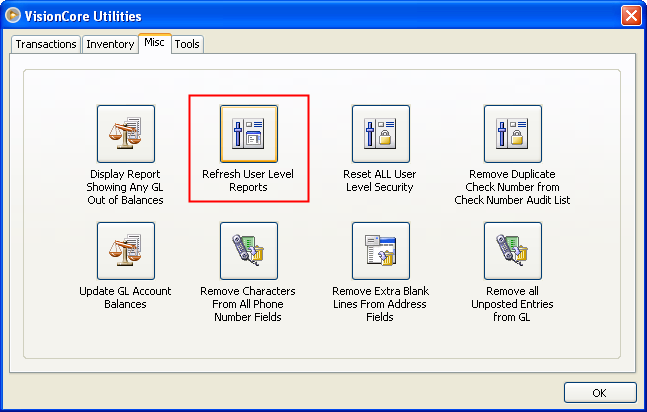This screenshot has width=647, height=412.
Task: Click the Remove Duplicate Check Number icon
Action: pos(513,134)
